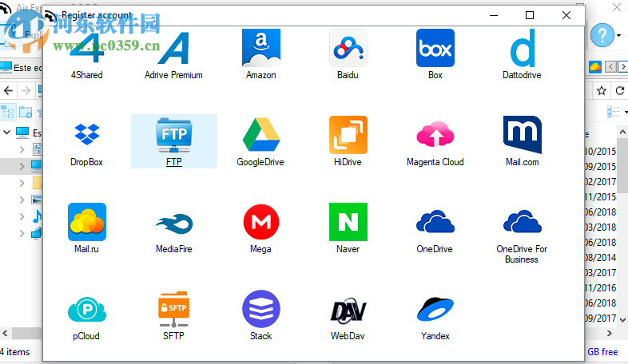
Task: Expand the first child tree node
Action: [22, 149]
